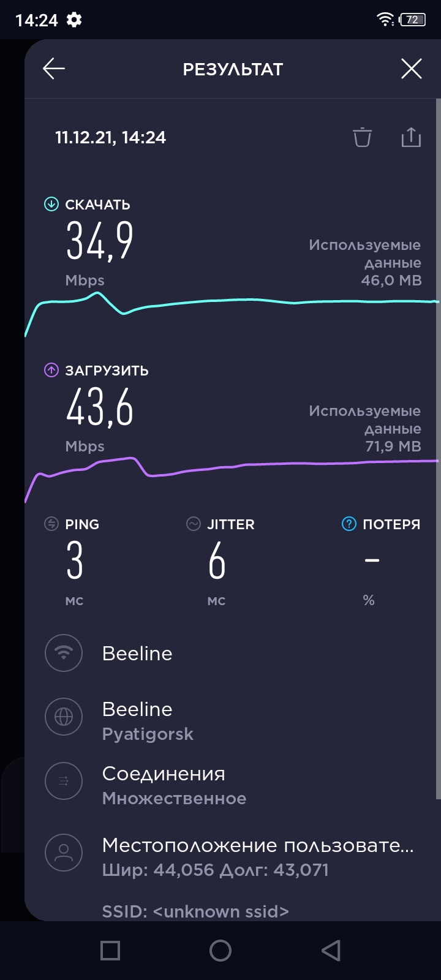Tap the back arrow icon
This screenshot has height=980, width=441.
point(54,69)
